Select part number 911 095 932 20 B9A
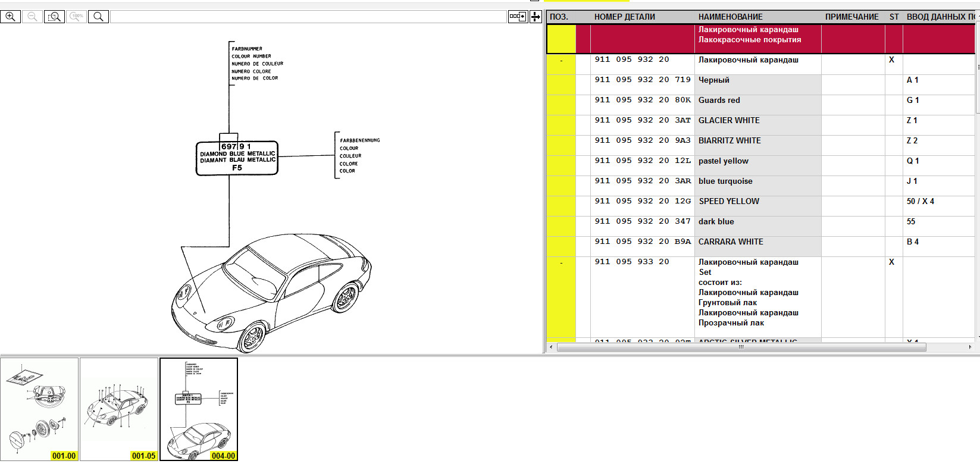 643,242
